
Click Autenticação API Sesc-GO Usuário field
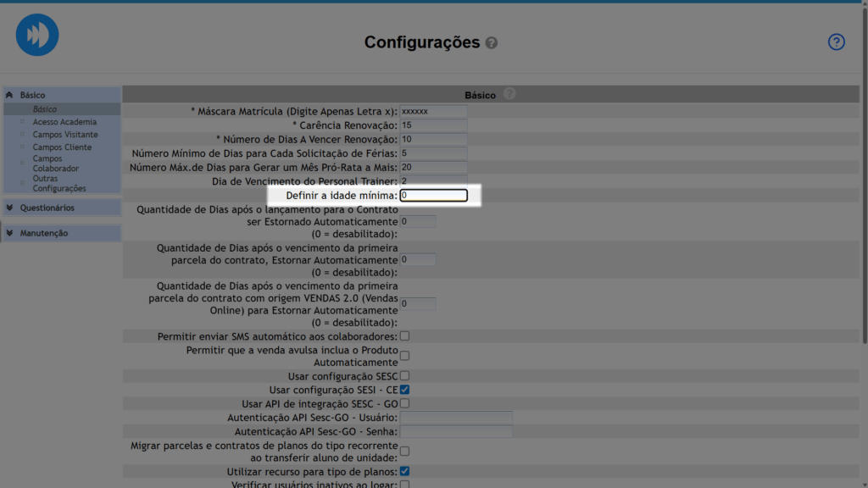pos(456,418)
